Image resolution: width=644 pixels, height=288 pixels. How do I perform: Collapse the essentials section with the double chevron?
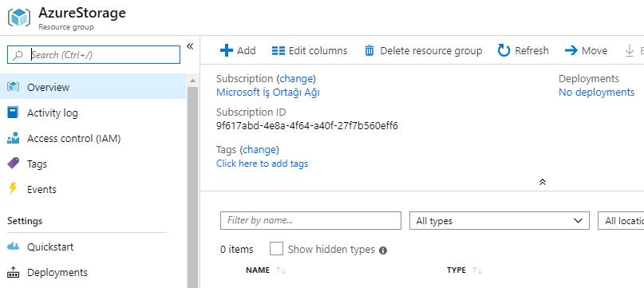point(543,182)
